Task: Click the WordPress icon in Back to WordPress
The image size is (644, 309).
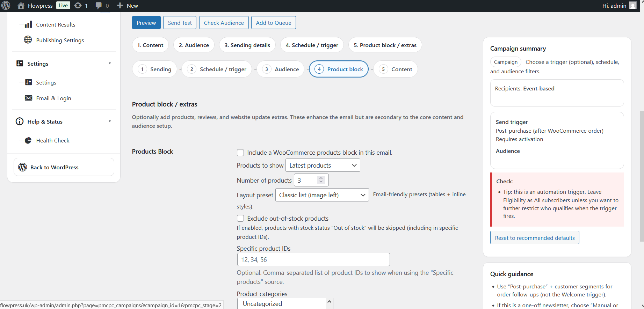Action: pyautogui.click(x=23, y=167)
